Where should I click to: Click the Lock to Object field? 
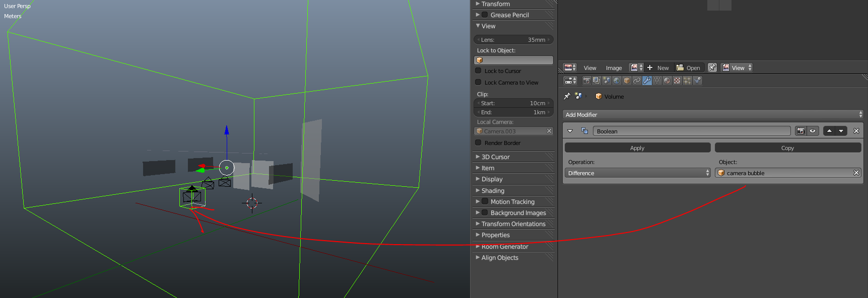pos(513,60)
